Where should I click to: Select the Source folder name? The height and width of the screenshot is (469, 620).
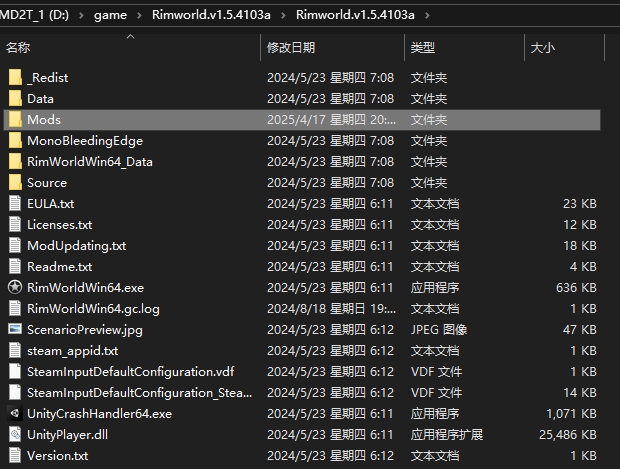47,183
